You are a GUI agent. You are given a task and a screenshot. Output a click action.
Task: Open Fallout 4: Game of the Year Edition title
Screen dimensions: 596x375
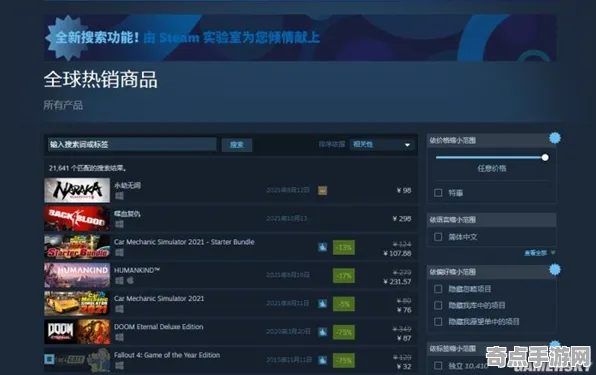coord(167,355)
